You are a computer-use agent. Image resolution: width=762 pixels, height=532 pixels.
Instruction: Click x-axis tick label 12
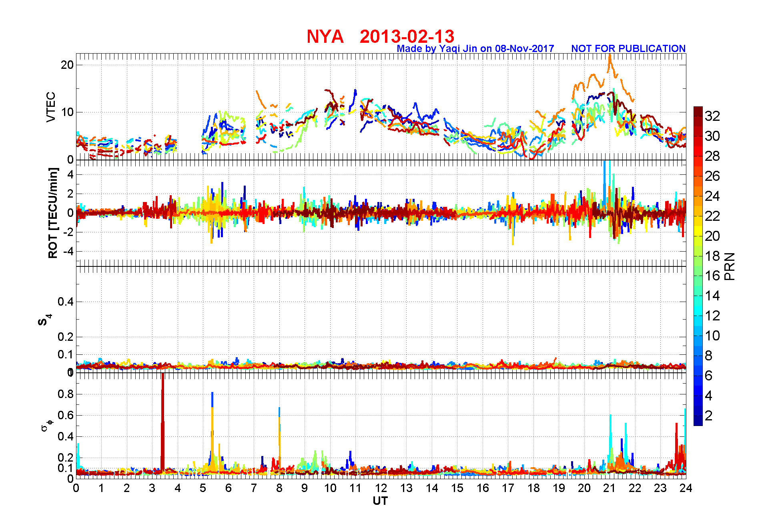tap(381, 488)
